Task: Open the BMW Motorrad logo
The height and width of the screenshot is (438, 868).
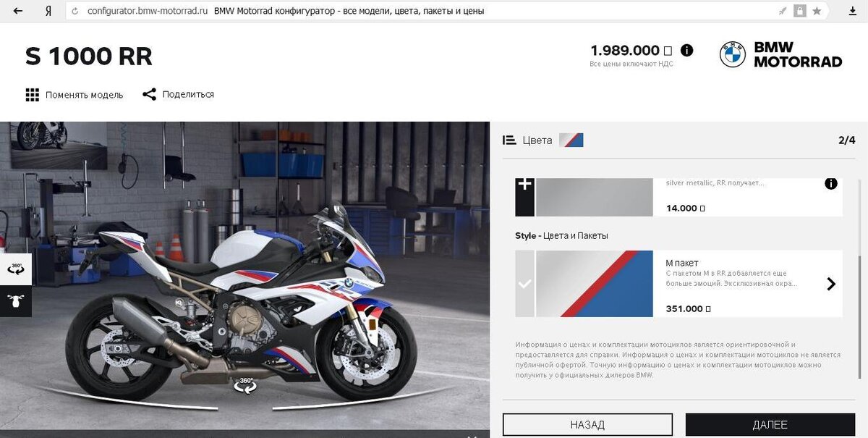Action: click(780, 54)
